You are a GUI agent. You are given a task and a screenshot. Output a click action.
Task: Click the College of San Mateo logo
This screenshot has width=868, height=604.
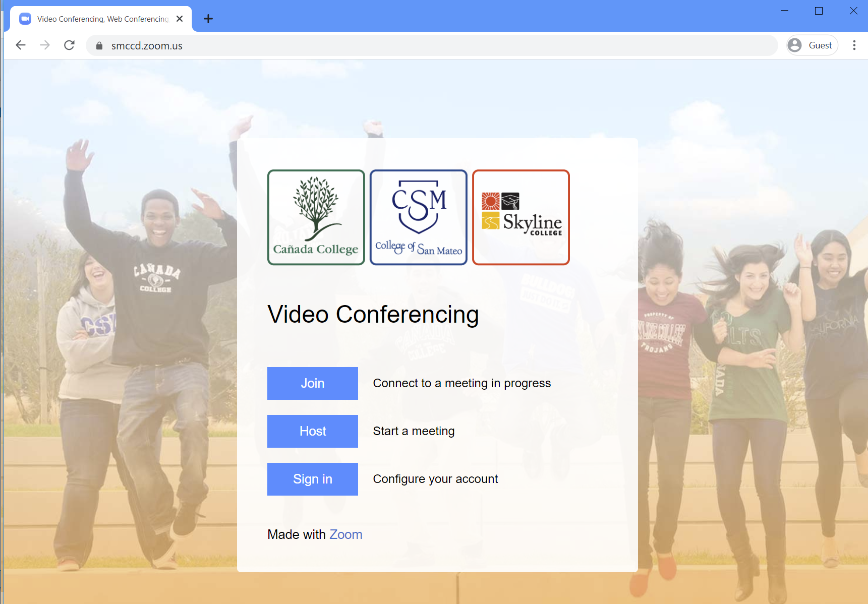click(x=419, y=217)
